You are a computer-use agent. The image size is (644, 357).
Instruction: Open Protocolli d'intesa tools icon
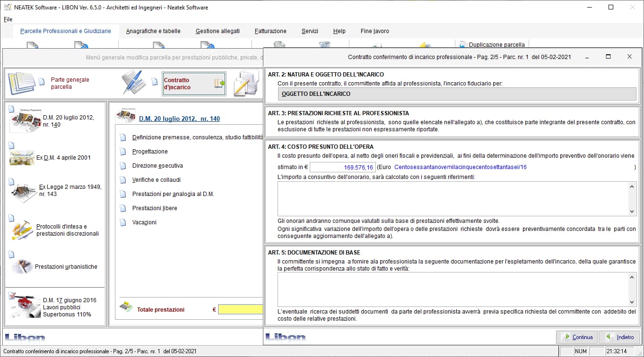point(22,230)
